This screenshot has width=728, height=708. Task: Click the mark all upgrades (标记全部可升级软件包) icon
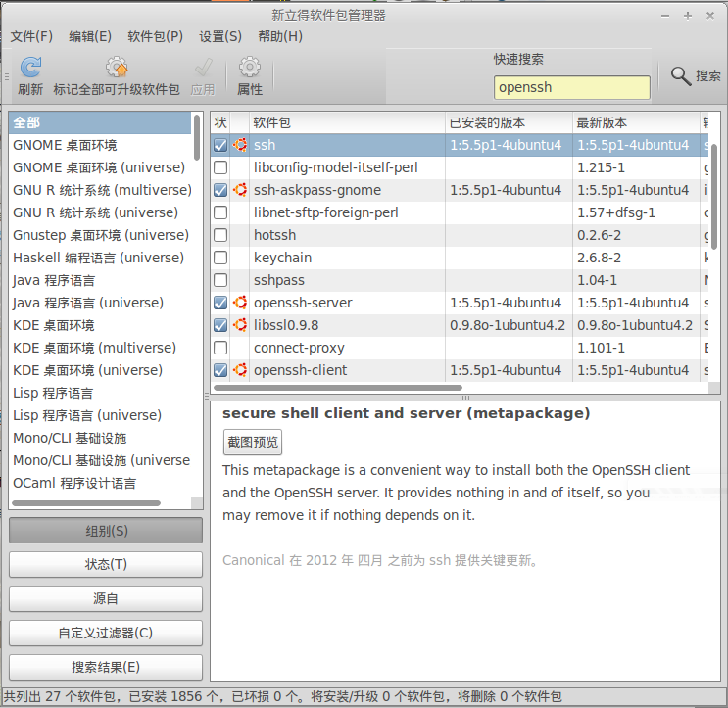[x=117, y=68]
